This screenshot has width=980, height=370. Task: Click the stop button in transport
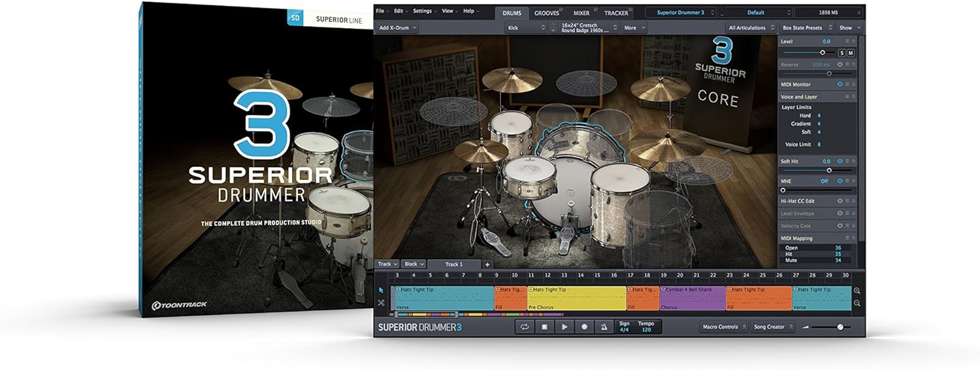[x=544, y=327]
